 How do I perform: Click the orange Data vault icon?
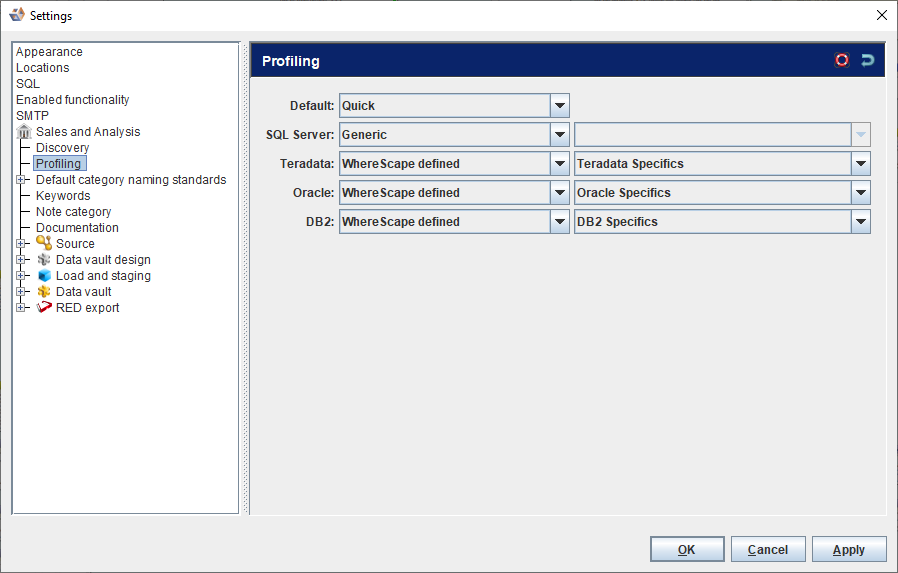(44, 292)
